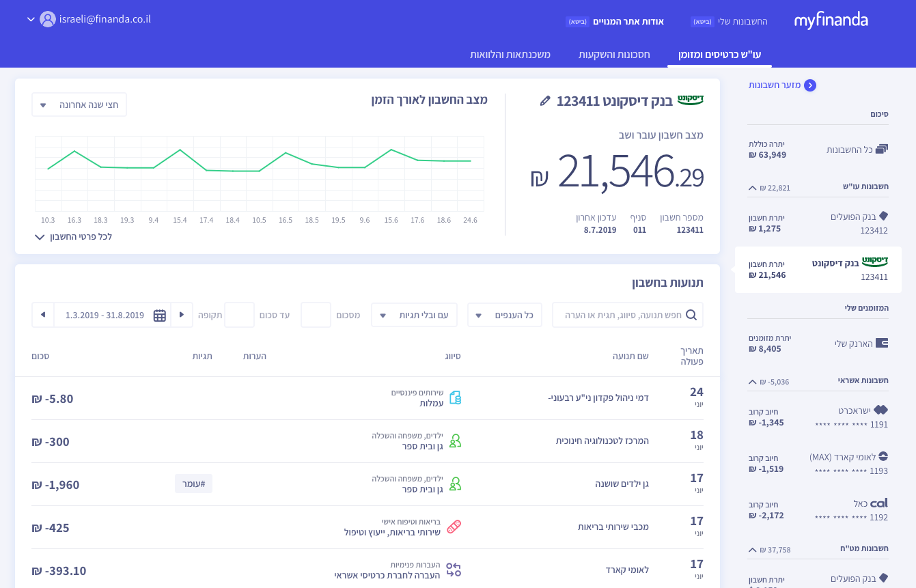Collapse חשבונות מט"ח section chevron
This screenshot has height=588, width=916.
[753, 550]
